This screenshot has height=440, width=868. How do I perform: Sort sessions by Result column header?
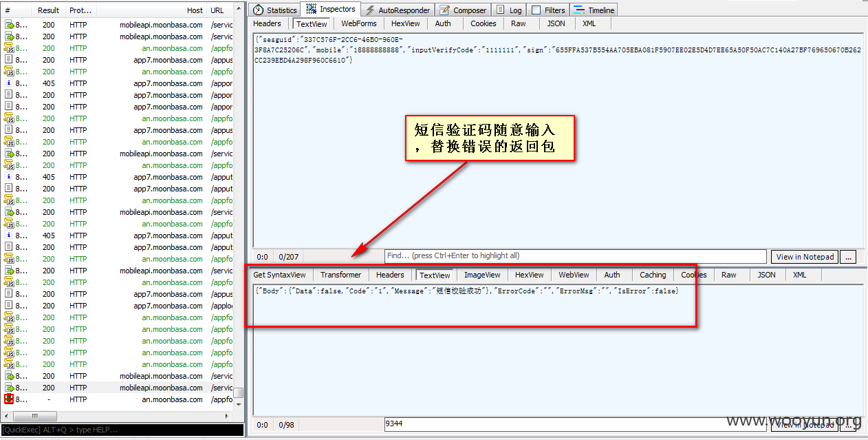click(x=48, y=10)
